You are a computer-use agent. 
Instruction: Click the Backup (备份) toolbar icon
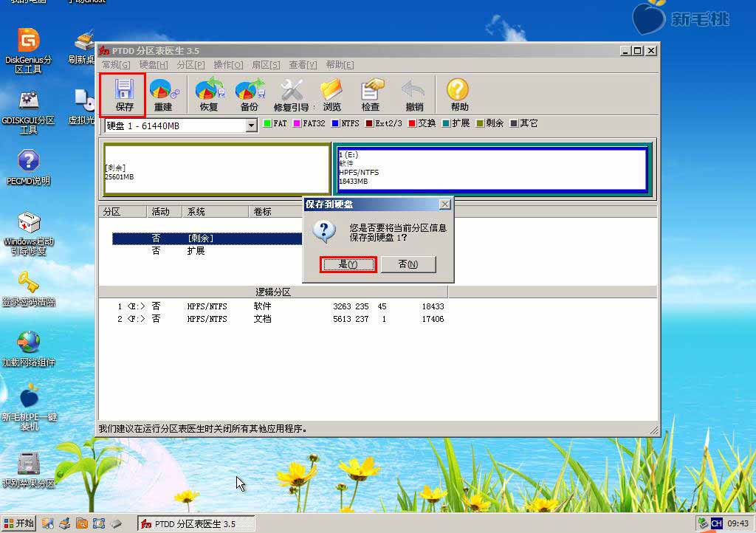coord(250,95)
